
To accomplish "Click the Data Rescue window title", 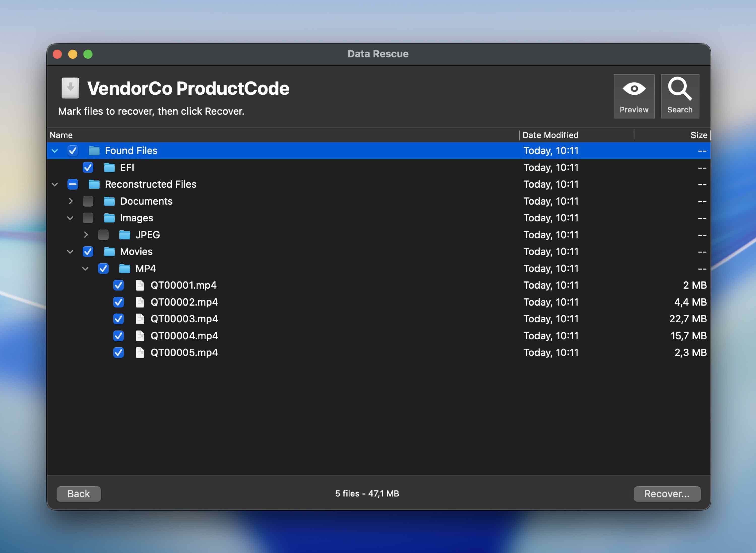I will coord(378,54).
